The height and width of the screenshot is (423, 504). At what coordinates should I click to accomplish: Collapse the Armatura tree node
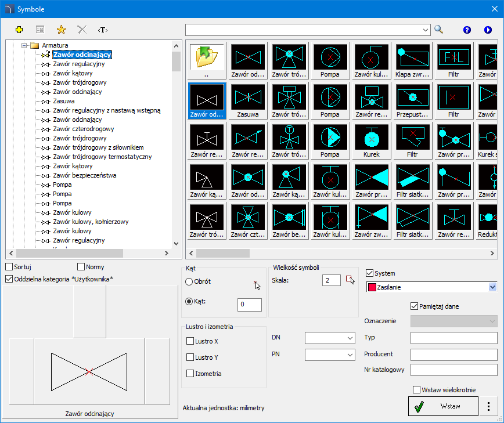[x=24, y=45]
